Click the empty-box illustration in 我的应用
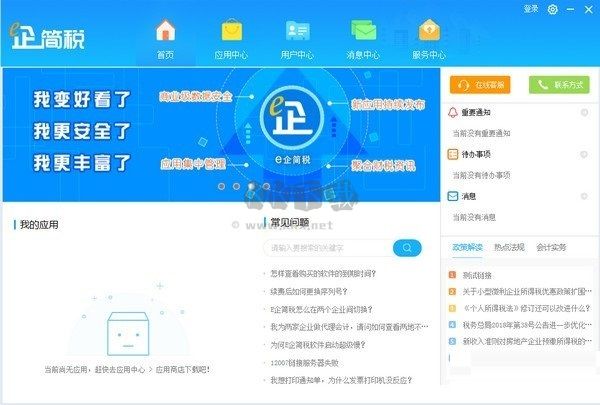 [x=128, y=333]
